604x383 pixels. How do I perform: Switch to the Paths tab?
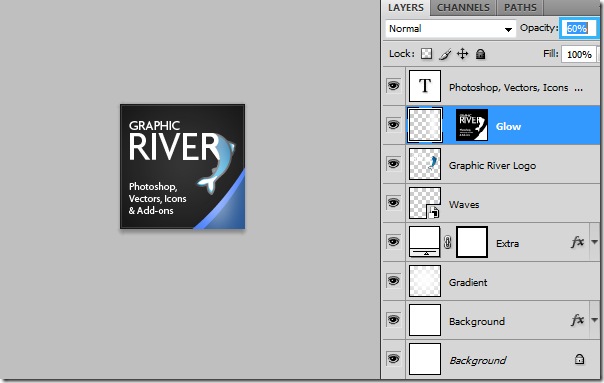point(520,8)
